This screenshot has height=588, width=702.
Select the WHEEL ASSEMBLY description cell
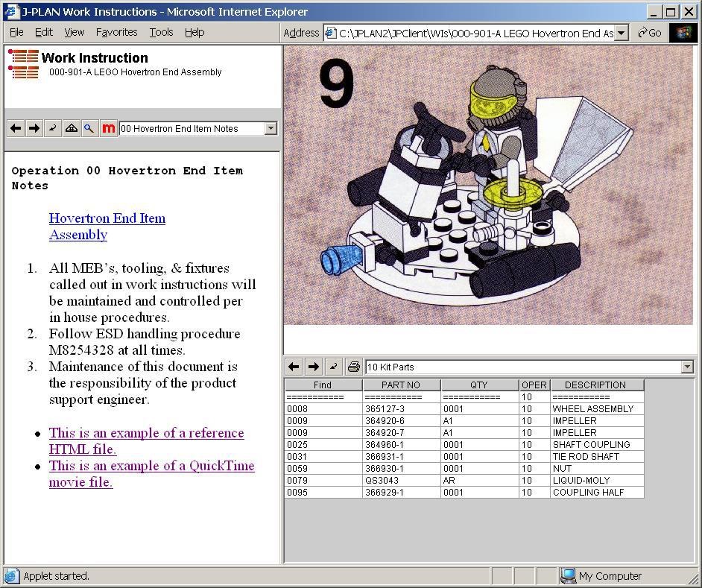[x=597, y=409]
